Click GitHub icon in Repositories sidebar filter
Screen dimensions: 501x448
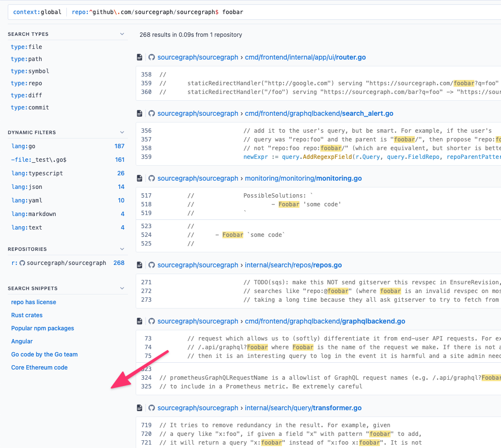(22, 263)
